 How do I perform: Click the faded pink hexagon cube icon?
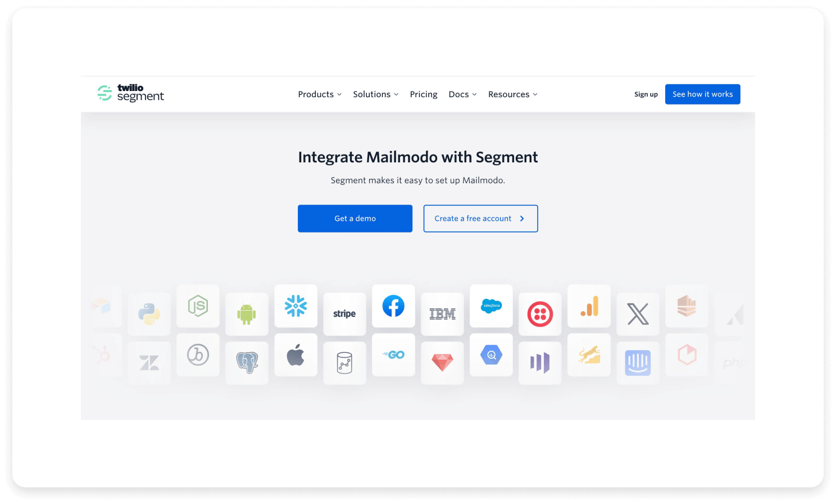pyautogui.click(x=687, y=355)
